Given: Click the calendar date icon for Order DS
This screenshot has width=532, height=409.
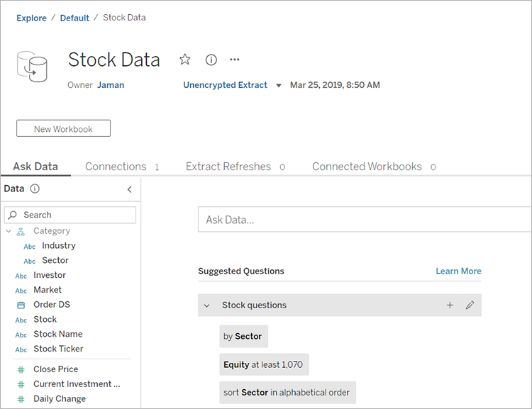Looking at the screenshot, I should (x=21, y=306).
